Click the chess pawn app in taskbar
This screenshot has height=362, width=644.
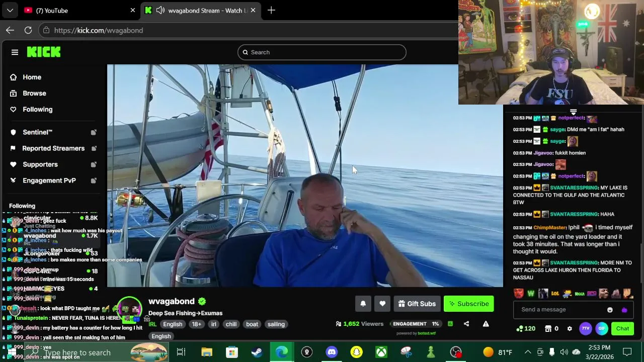tap(431, 352)
